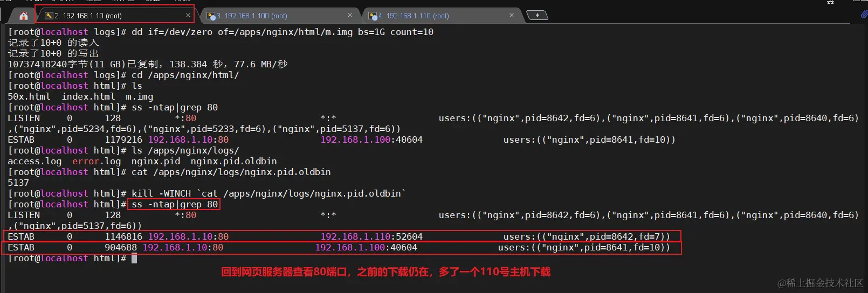Click the terminal cursor at last prompt
This screenshot has width=868, height=293.
tap(134, 259)
